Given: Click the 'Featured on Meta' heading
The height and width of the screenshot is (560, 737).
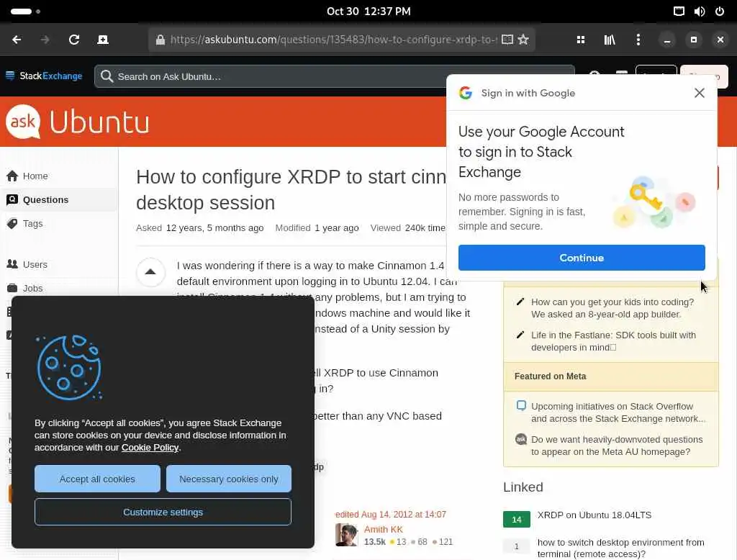Looking at the screenshot, I should pyautogui.click(x=550, y=376).
